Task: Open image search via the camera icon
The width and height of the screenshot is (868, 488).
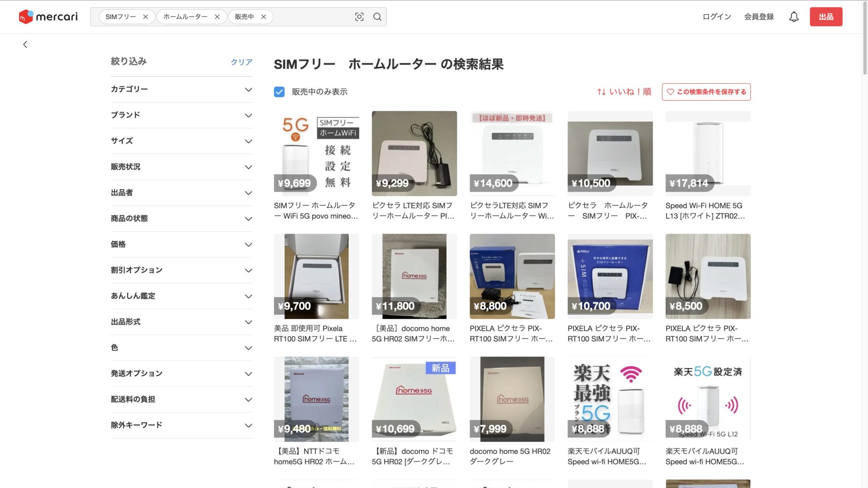Action: (x=359, y=16)
